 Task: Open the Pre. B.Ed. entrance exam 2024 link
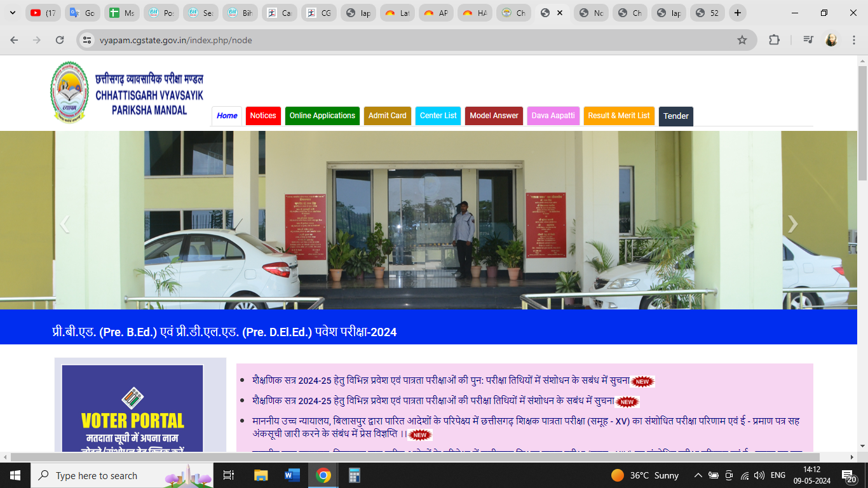(x=224, y=332)
